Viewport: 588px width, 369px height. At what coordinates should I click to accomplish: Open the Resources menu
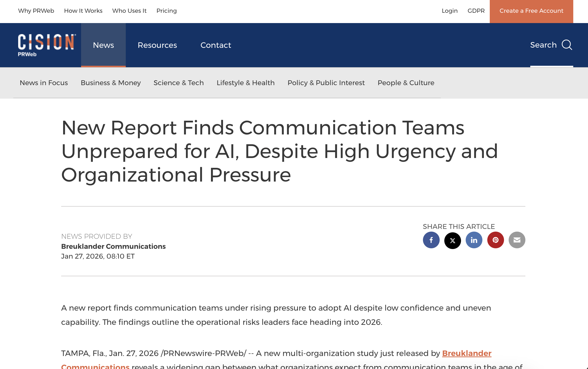pyautogui.click(x=157, y=45)
